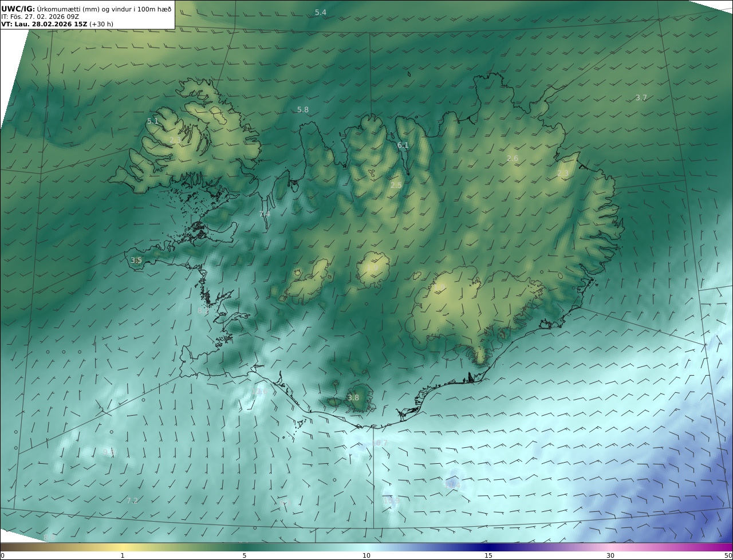
Task: Click the 10.7 precipitation value label
Action: tap(380, 443)
